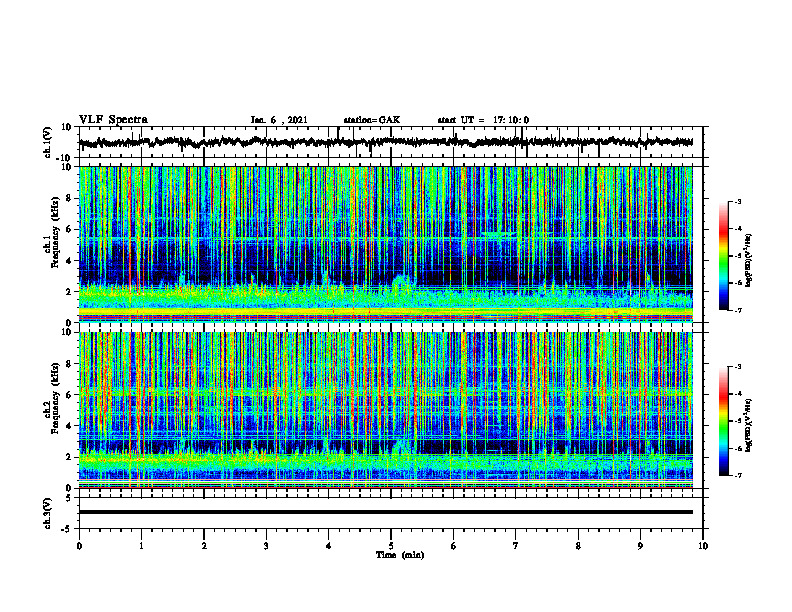Click the ch.1 spectrogram "4" kHz tick label
The width and height of the screenshot is (792, 612).
70,261
